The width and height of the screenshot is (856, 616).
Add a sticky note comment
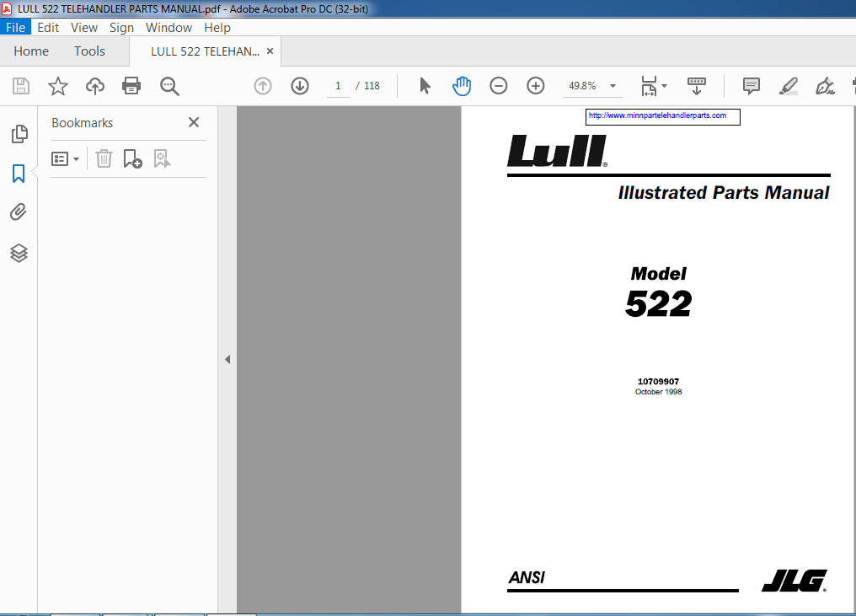pyautogui.click(x=752, y=86)
